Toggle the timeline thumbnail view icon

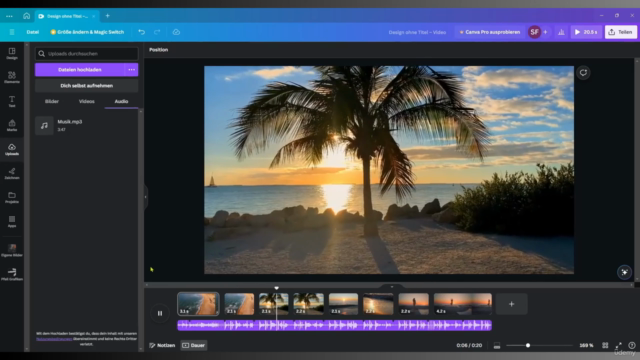tap(497, 346)
